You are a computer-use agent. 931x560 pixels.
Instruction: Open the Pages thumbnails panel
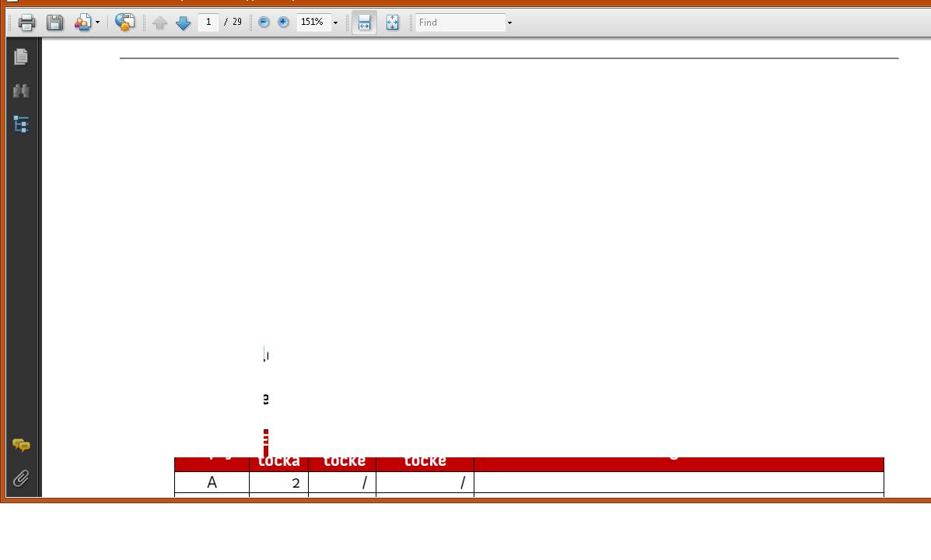pyautogui.click(x=21, y=57)
